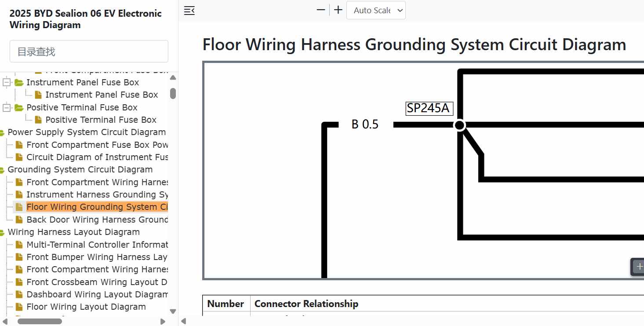The image size is (644, 326).
Task: Click the document icon beside Front Crossbeam Wiring Layout
Action: (x=19, y=282)
